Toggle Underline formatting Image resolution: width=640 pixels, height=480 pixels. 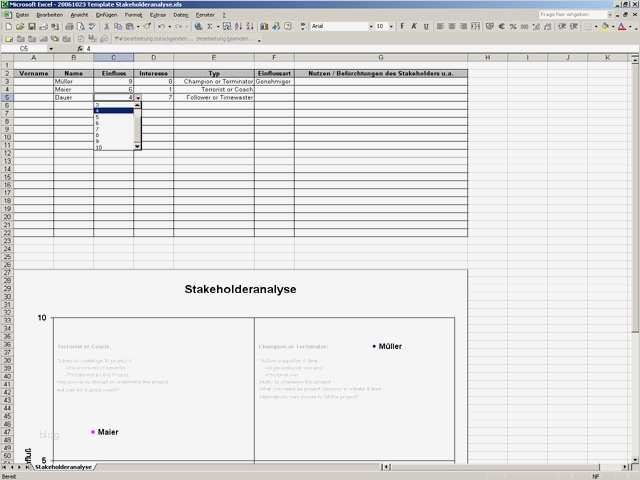coord(426,27)
